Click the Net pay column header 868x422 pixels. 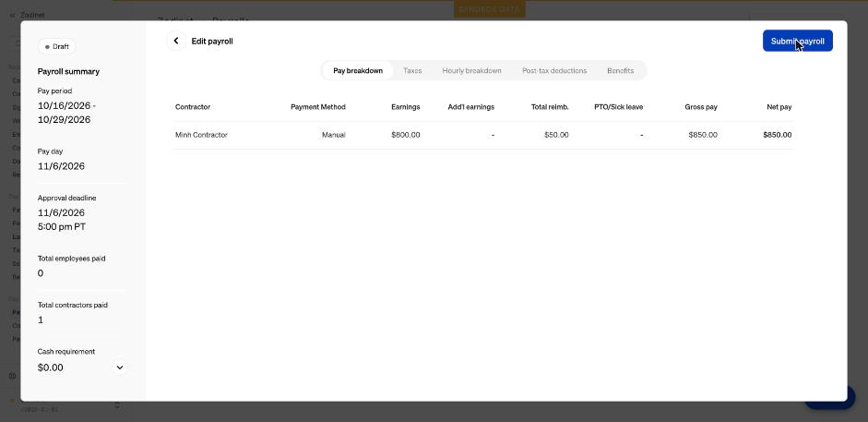click(x=779, y=107)
